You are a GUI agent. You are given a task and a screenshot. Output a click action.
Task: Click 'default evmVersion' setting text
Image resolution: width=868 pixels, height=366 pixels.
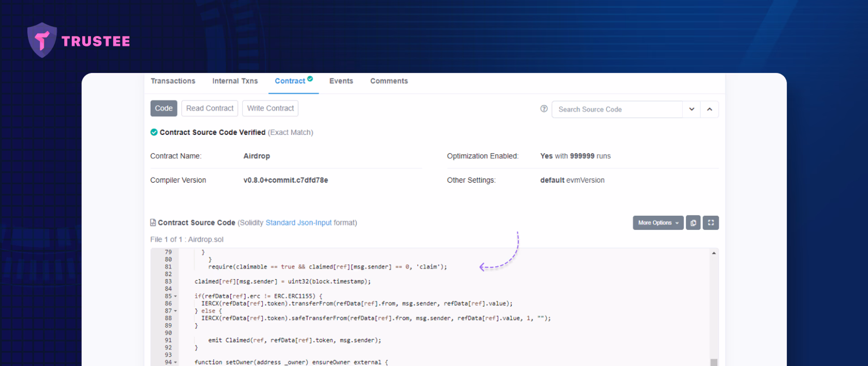click(x=572, y=180)
